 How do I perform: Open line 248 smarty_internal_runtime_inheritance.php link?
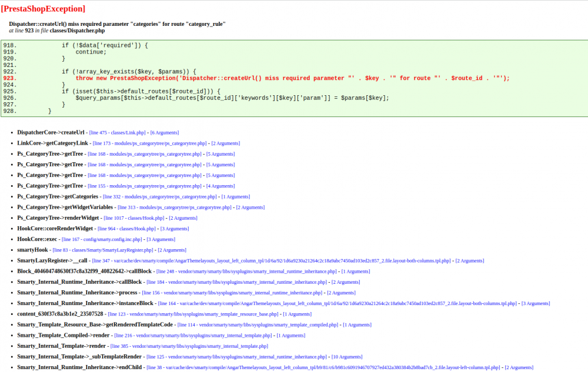tap(247, 272)
